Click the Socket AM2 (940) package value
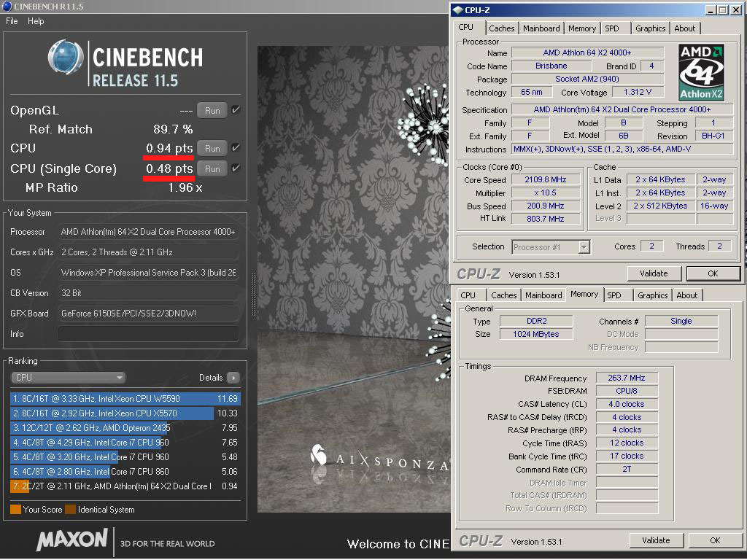 point(587,79)
